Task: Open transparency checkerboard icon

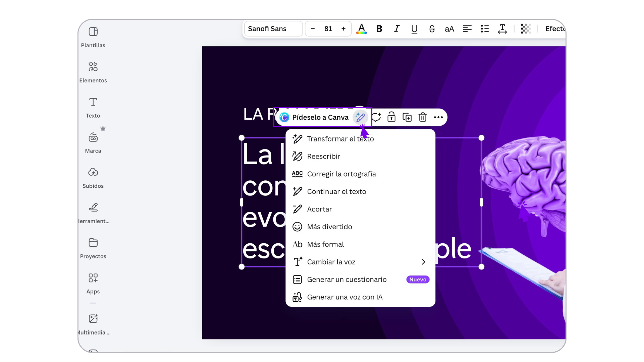Action: [526, 29]
